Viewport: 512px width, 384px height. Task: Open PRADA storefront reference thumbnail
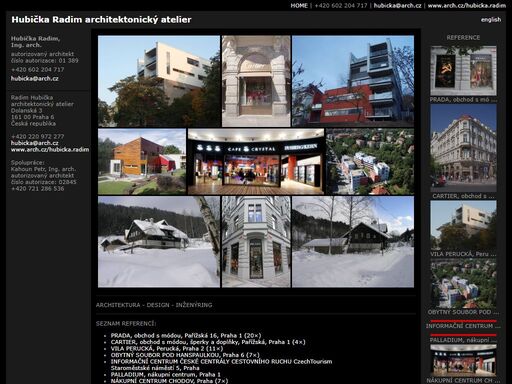[463, 71]
